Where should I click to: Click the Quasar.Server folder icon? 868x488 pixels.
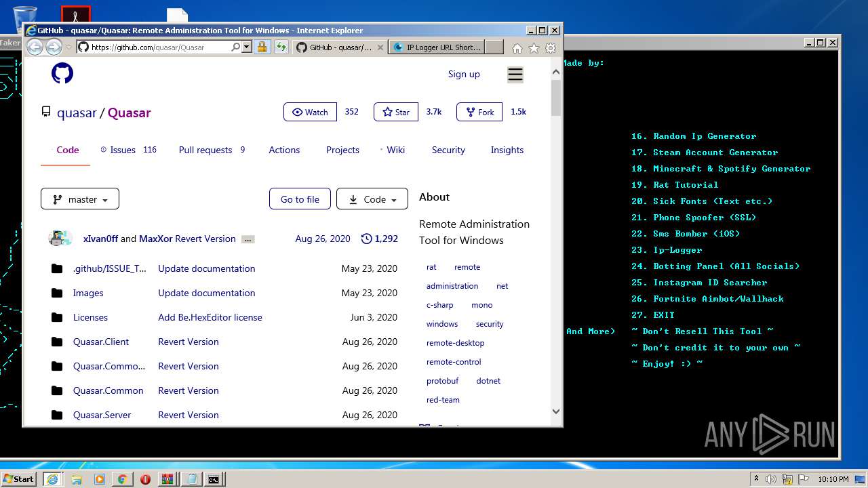(x=57, y=415)
